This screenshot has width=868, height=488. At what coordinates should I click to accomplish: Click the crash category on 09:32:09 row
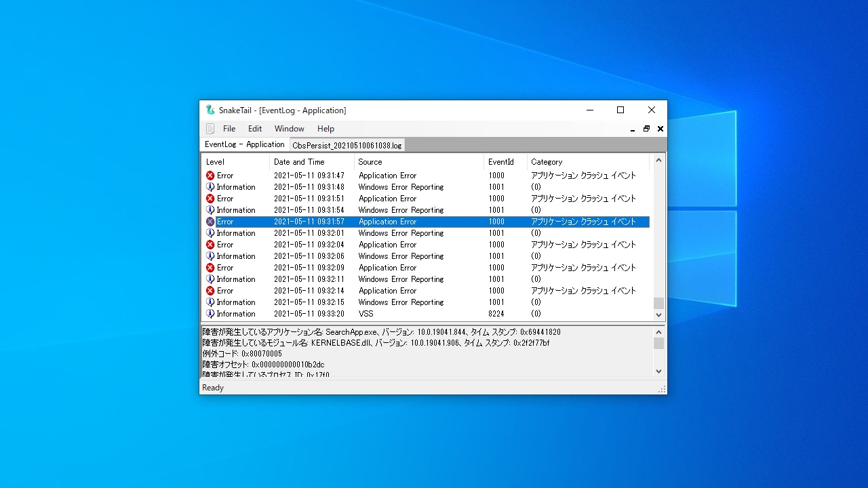(x=584, y=268)
